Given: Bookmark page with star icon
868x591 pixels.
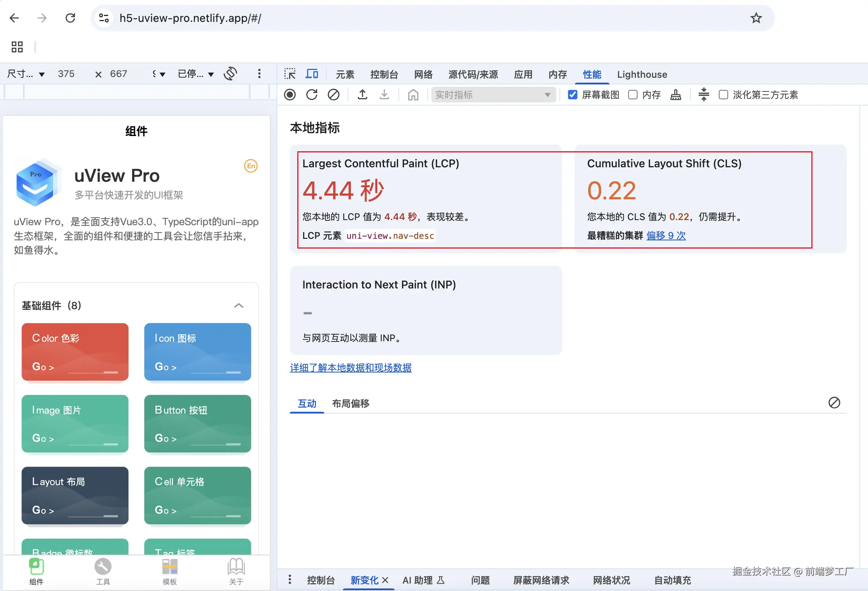Looking at the screenshot, I should 756,18.
